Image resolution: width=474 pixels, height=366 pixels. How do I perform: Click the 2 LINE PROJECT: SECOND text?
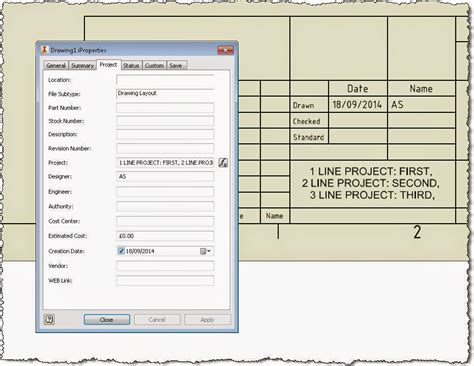click(371, 183)
